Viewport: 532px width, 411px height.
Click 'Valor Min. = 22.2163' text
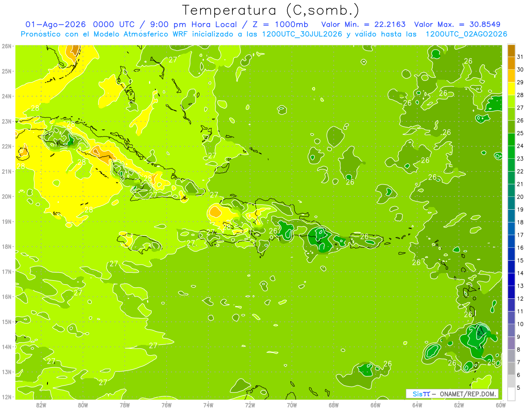click(364, 24)
